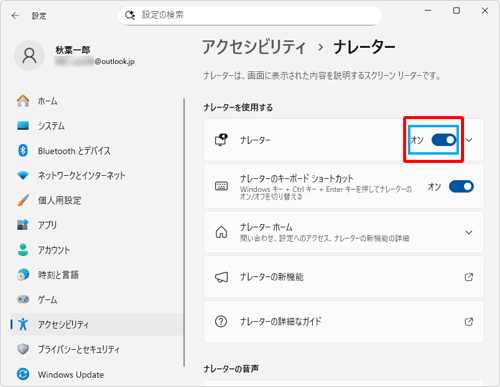500x387 pixels.
Task: Open external link icon for ナレーターの詳細なガイド
Action: [x=469, y=322]
